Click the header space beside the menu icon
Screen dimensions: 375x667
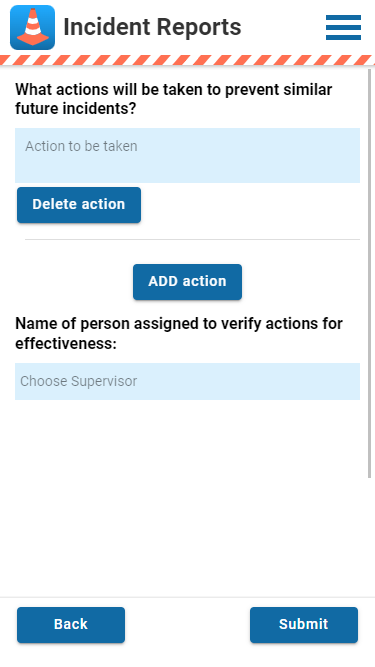coord(283,27)
